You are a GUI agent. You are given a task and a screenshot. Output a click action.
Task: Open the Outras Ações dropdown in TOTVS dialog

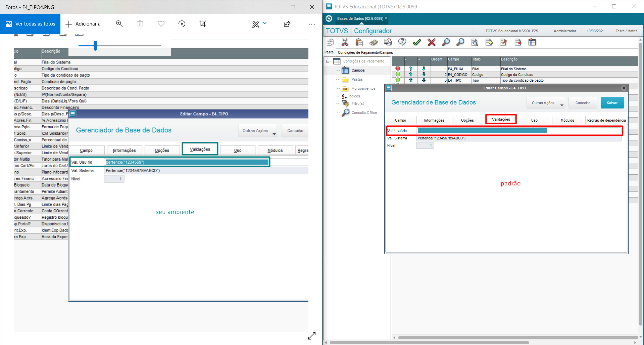(x=546, y=103)
